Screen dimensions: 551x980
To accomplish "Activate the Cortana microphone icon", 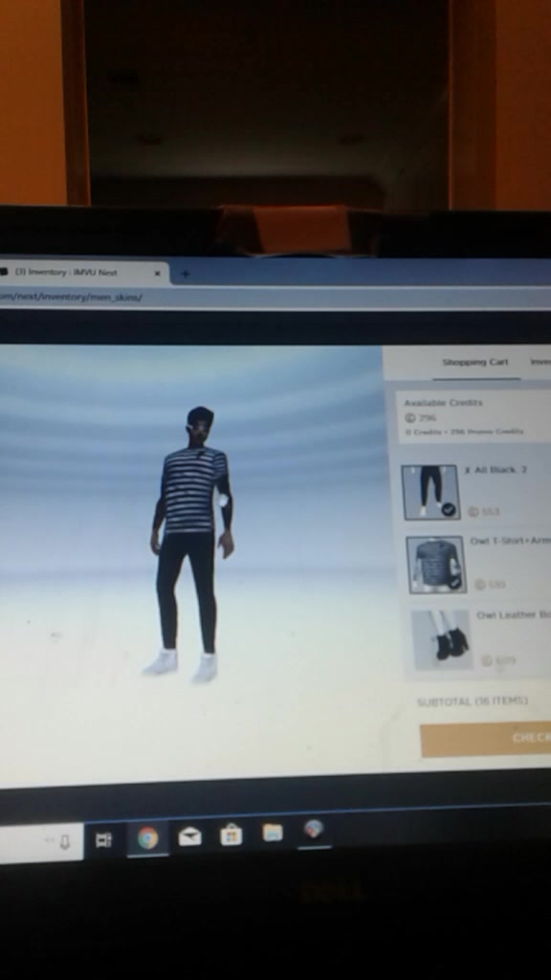I will coord(64,843).
